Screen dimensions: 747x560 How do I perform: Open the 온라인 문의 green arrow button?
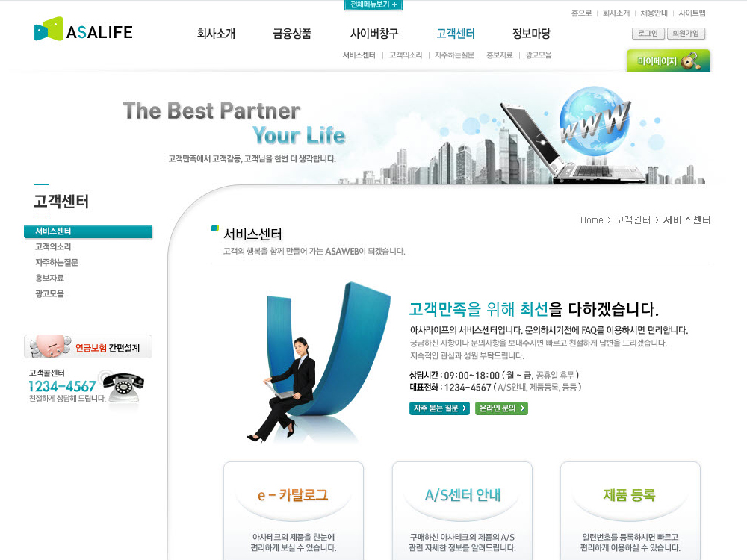[501, 408]
